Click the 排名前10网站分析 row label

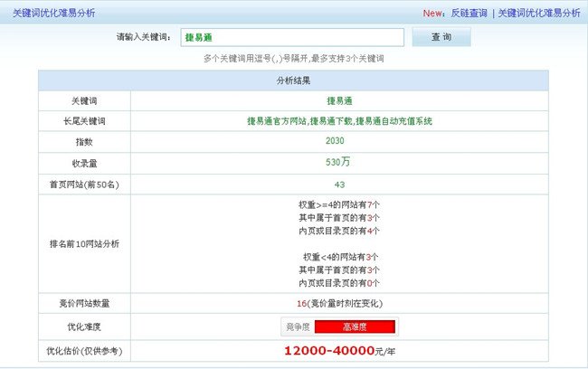click(x=84, y=244)
